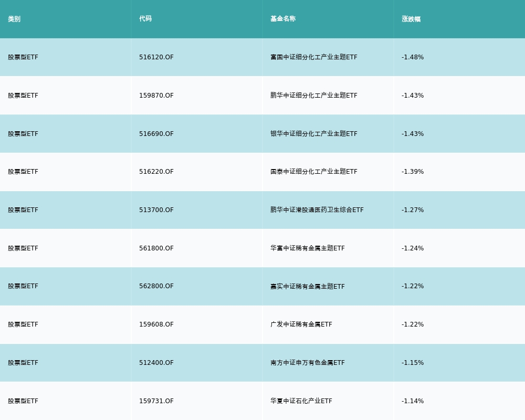Open 富国中证细分化工产业主题ETF fund name
The height and width of the screenshot is (420, 525).
(314, 57)
